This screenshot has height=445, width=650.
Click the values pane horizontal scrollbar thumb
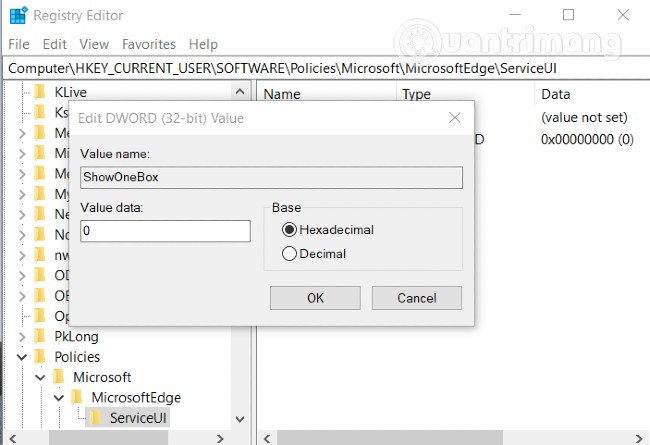click(390, 438)
